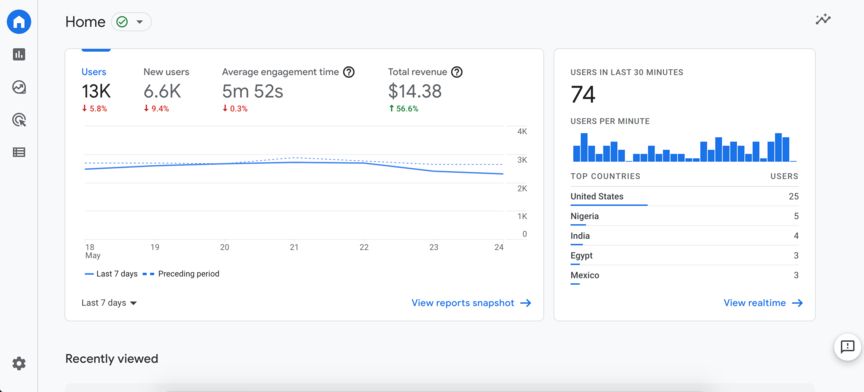Click the United States country row
Viewport: 864px width, 392px height.
click(684, 197)
